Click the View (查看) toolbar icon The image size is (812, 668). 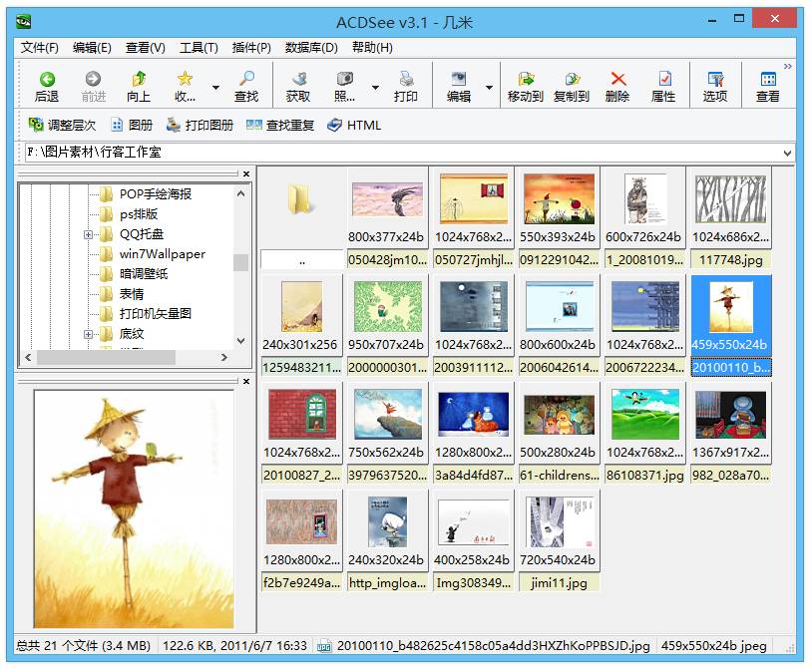tap(768, 79)
